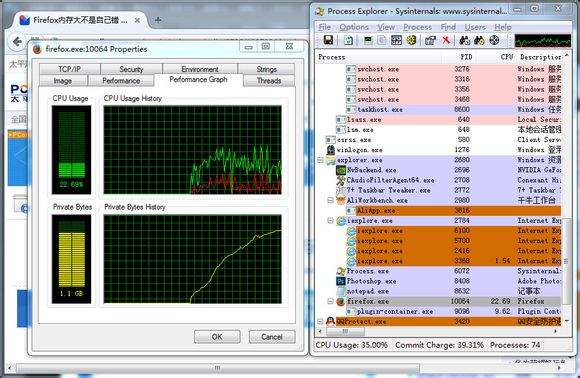Toggle the yellow DLL view toolbar icon
The height and width of the screenshot is (378, 580).
click(x=411, y=40)
